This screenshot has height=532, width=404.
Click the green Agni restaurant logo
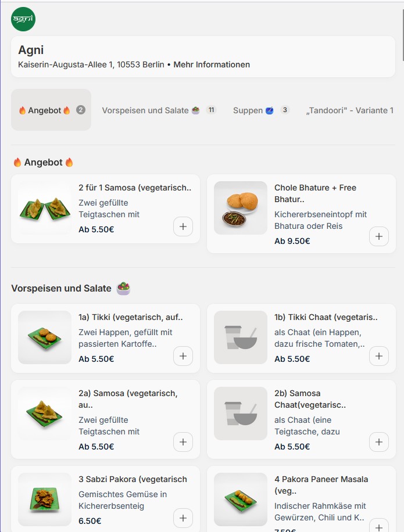click(x=23, y=19)
